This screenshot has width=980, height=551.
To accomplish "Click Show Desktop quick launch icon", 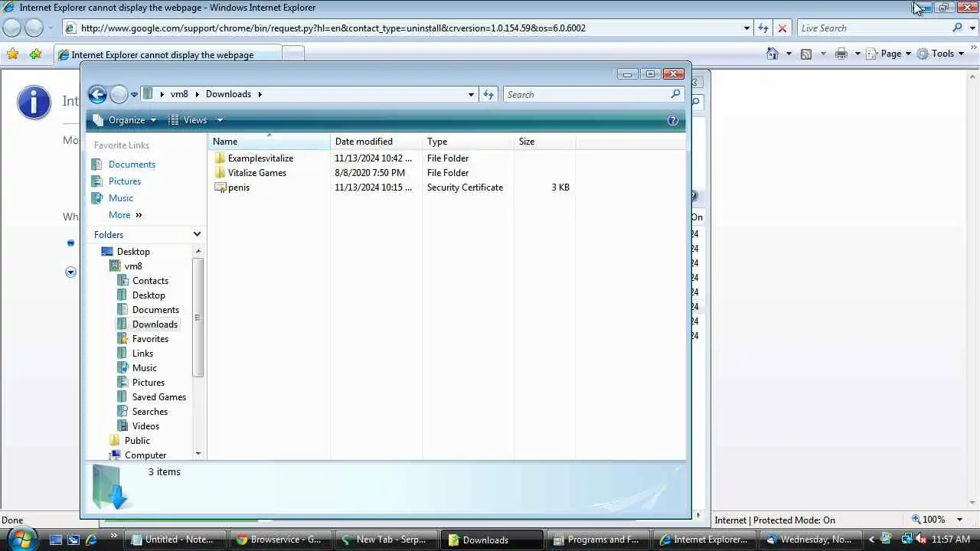I will 56,540.
